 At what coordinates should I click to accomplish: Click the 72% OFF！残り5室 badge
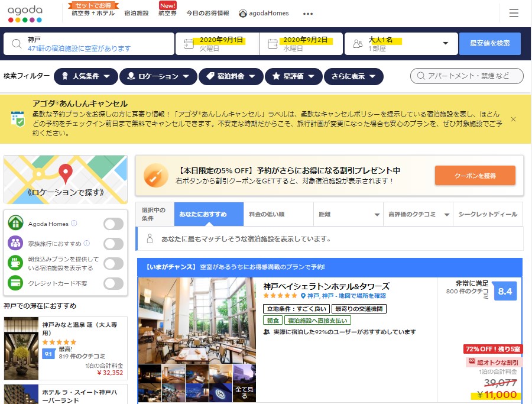click(493, 349)
